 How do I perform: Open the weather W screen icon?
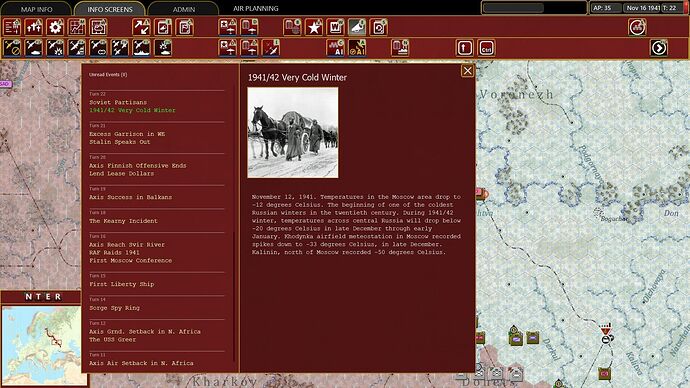(x=335, y=27)
